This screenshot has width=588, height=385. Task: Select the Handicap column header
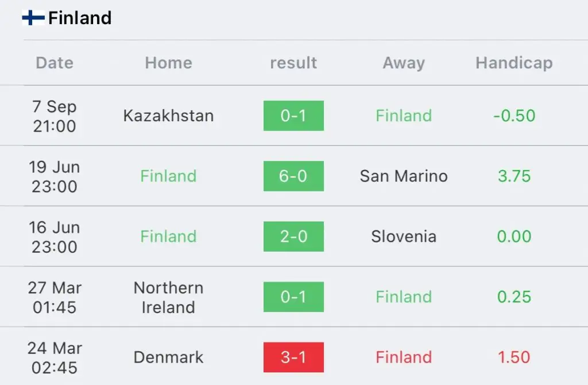pos(514,63)
